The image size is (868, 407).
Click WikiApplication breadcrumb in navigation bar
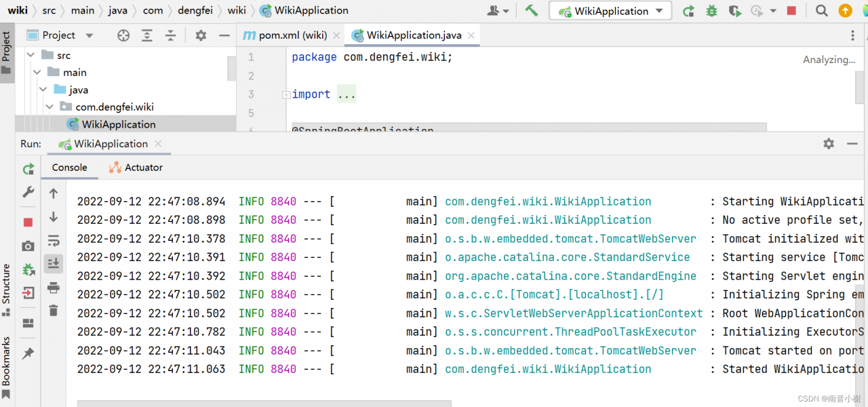(x=304, y=10)
